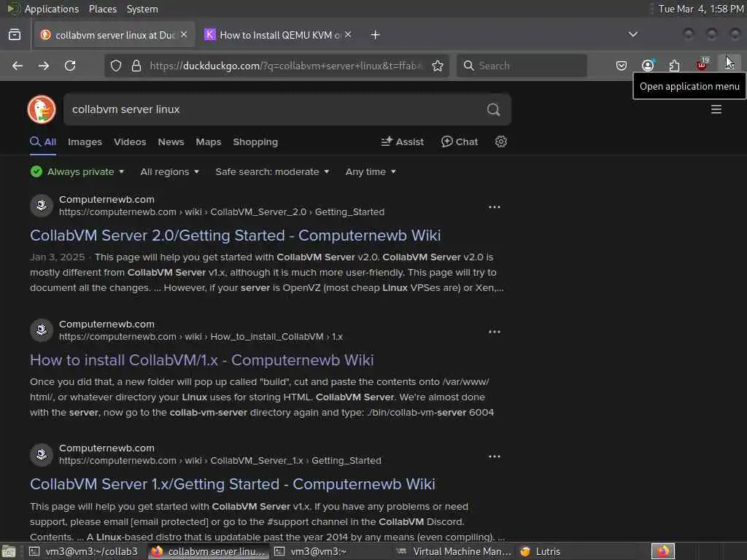Open the DuckDuckGo hamburger side menu
This screenshot has width=747, height=560.
pyautogui.click(x=716, y=109)
